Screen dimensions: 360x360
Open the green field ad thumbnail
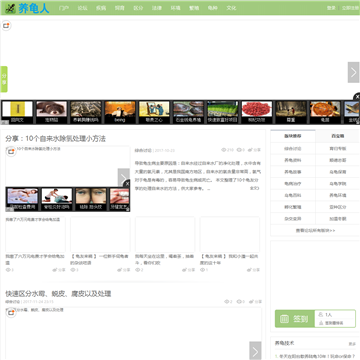pos(222,112)
